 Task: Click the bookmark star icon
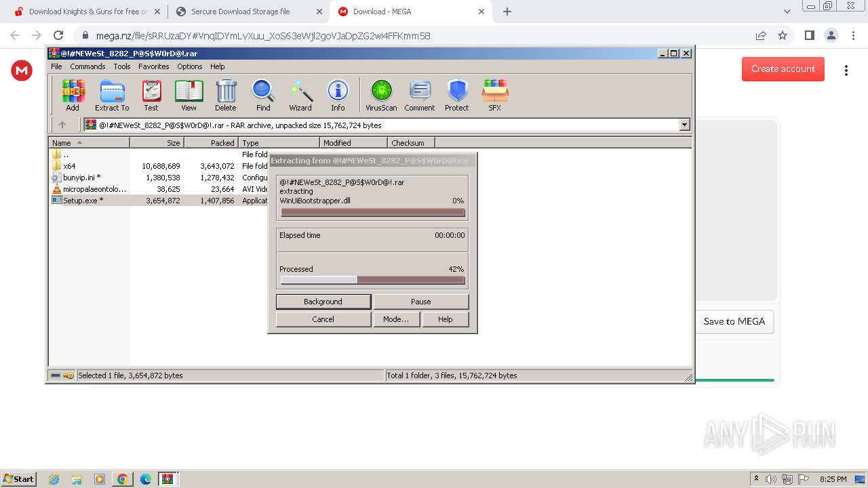coord(783,35)
